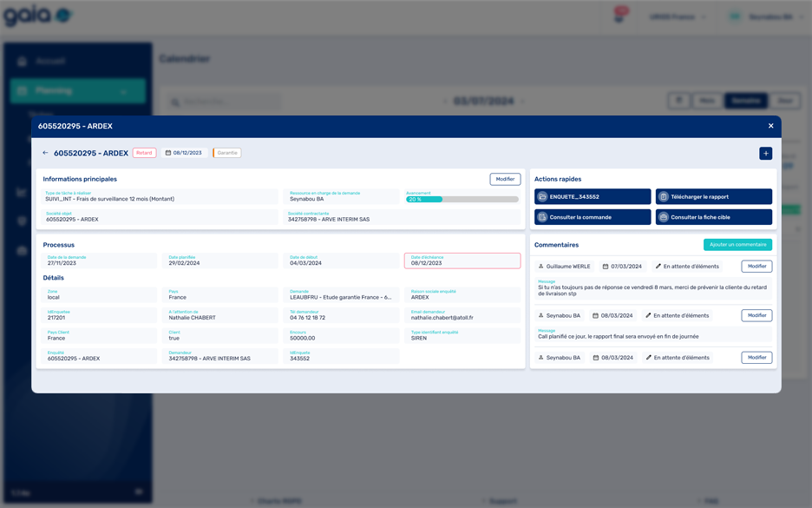Download the report via Télécharger le rapport
Screen dimensions: 812x508
click(714, 196)
